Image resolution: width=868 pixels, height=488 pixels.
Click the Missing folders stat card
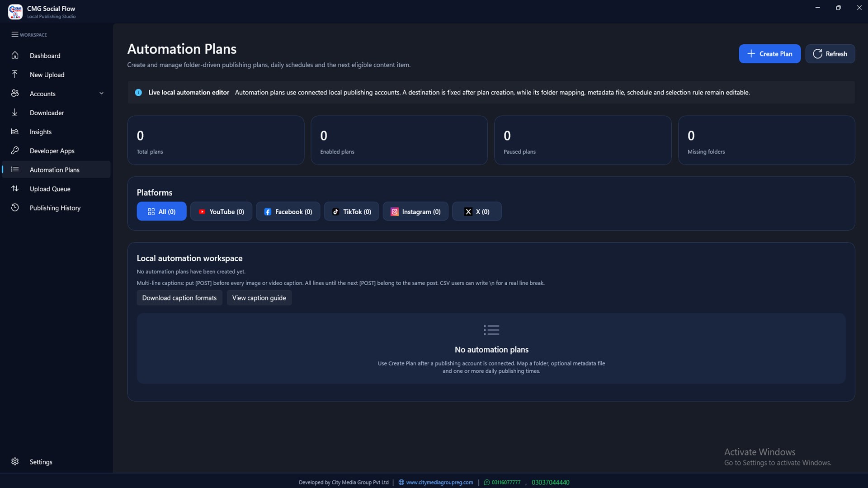766,140
